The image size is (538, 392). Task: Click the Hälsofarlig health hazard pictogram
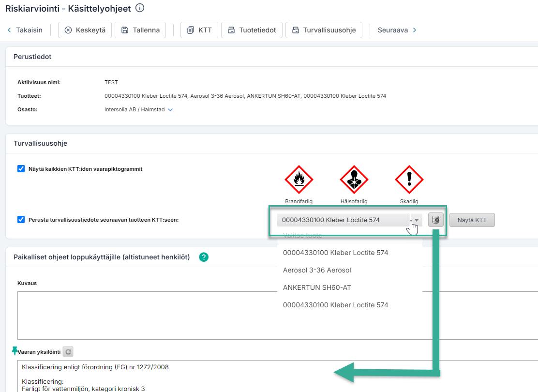(354, 180)
